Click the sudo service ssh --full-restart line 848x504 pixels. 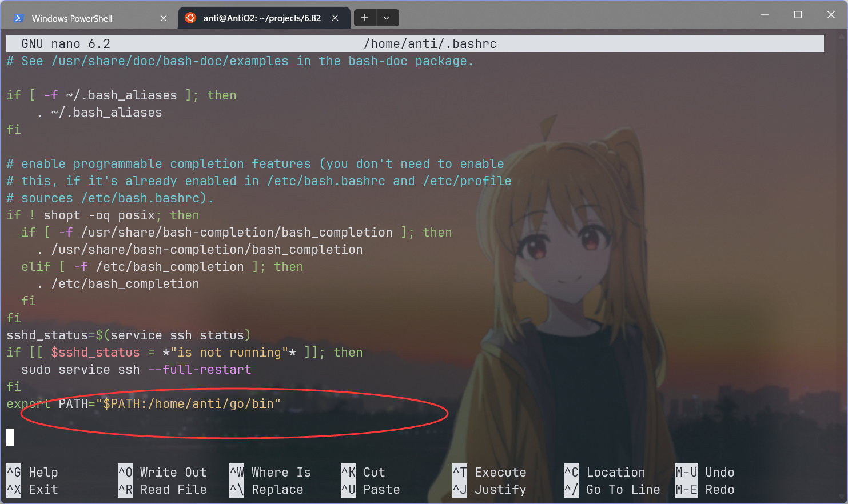click(x=136, y=370)
